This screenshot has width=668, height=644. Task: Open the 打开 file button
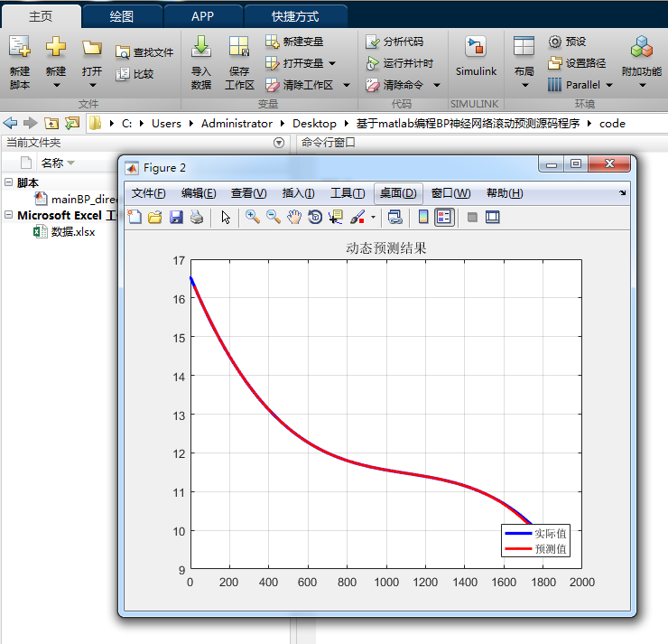[92, 62]
